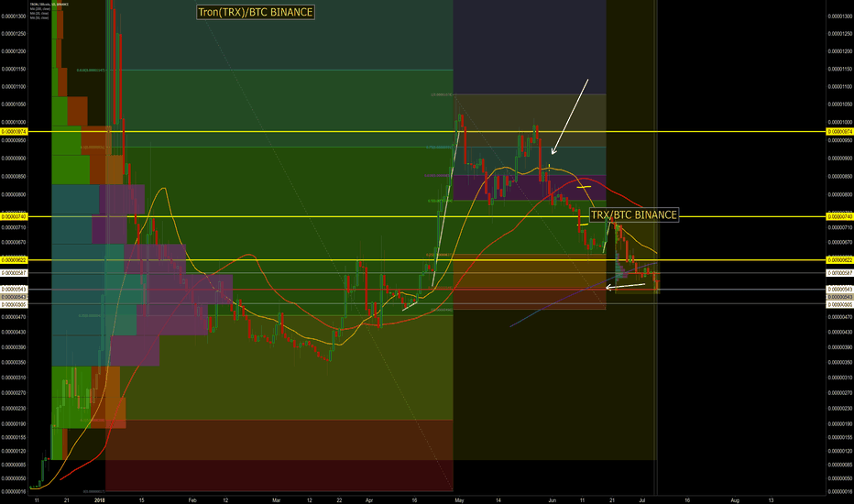Click 0.00000016 on the right price scale

pyautogui.click(x=840, y=491)
